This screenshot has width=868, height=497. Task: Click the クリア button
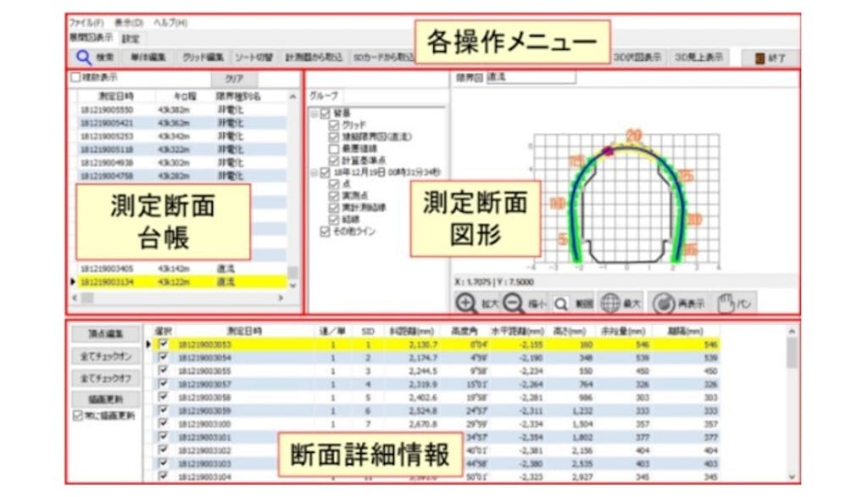(x=234, y=79)
